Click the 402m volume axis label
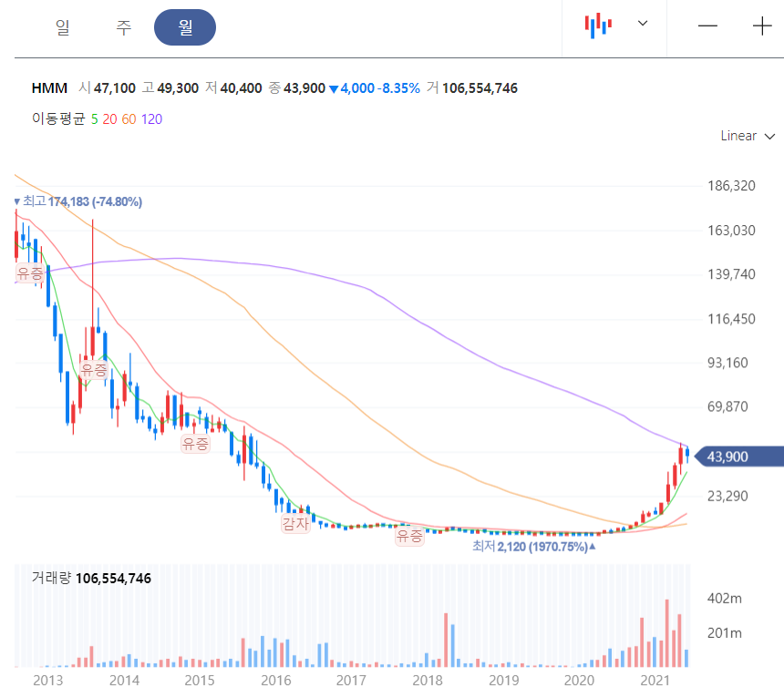 click(x=724, y=598)
